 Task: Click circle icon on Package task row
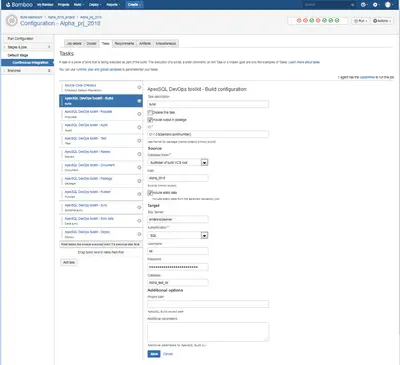(x=139, y=181)
